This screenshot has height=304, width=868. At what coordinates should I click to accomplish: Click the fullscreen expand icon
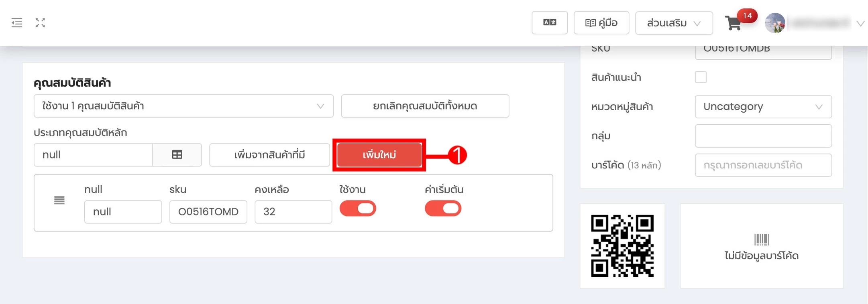(40, 23)
